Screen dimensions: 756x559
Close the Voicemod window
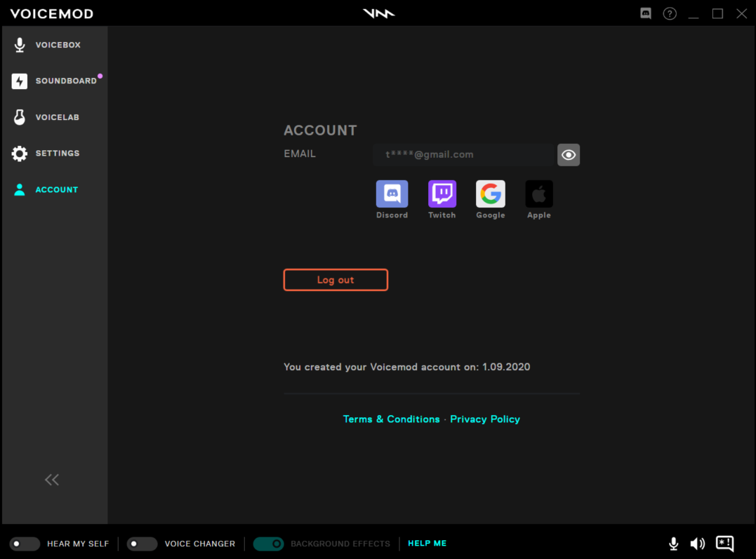click(741, 13)
